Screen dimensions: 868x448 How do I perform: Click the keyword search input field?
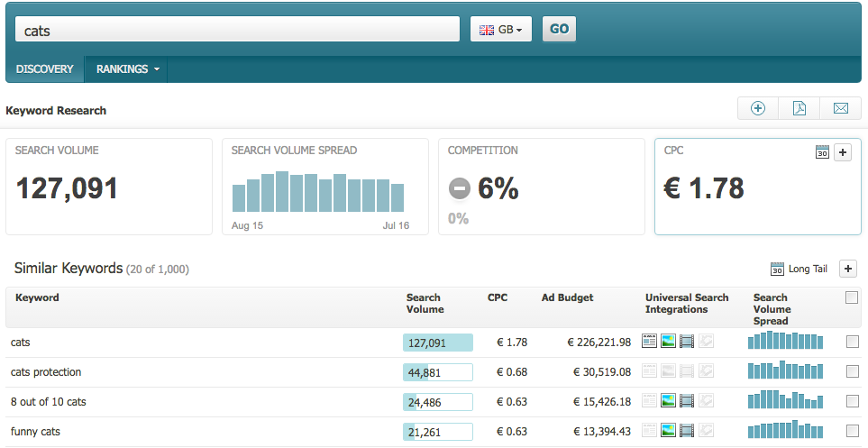(238, 29)
